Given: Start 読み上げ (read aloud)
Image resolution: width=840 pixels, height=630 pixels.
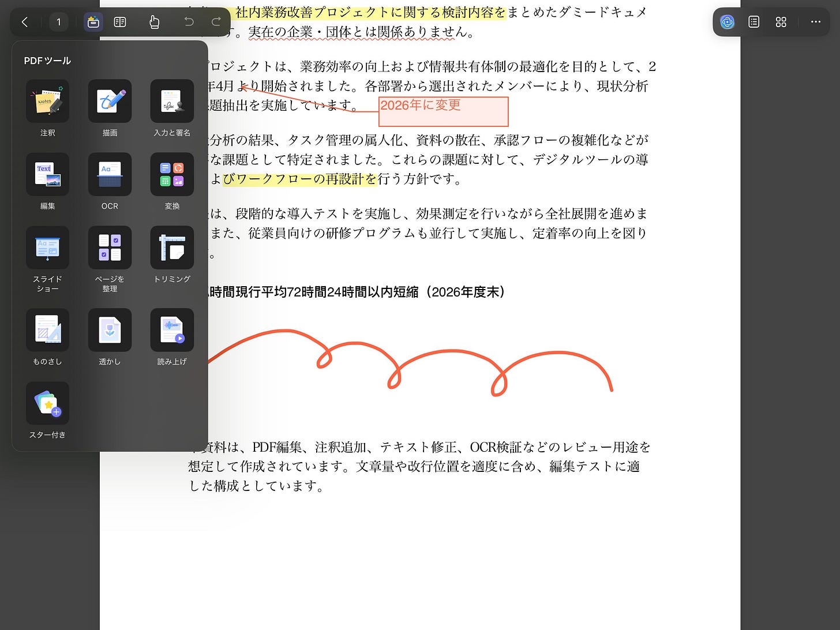Looking at the screenshot, I should [x=171, y=329].
